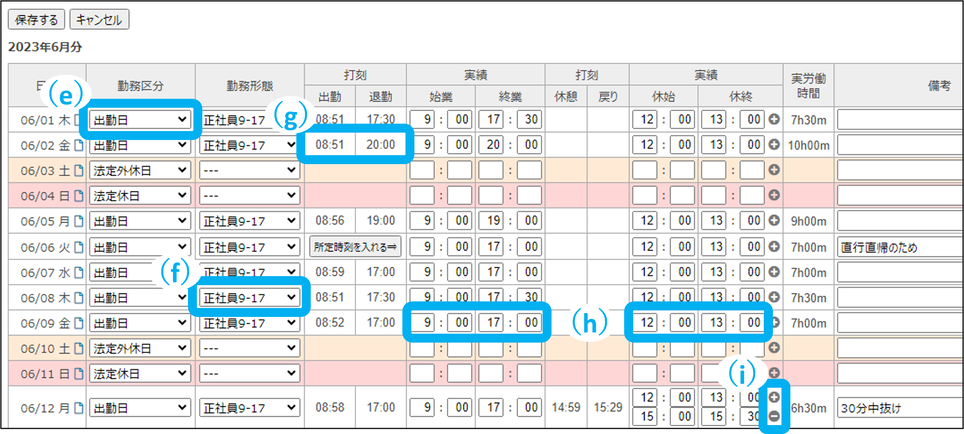Open the 勤務区分 dropdown for 06/01

click(140, 120)
